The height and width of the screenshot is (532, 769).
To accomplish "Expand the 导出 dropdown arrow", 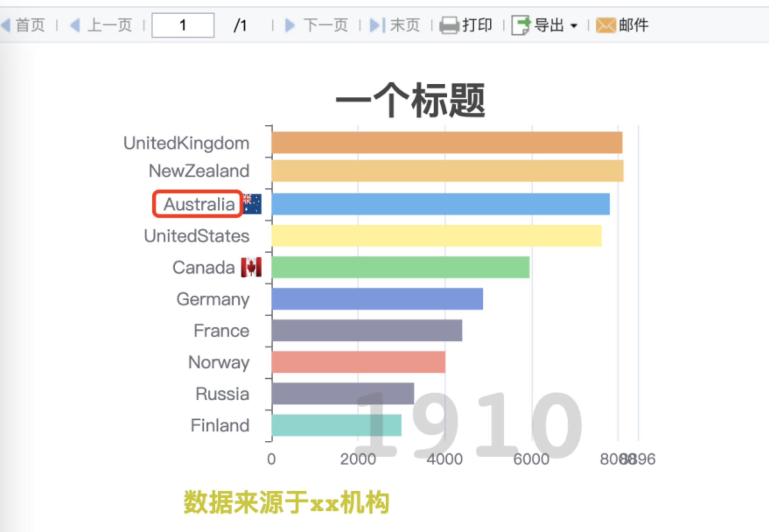I will click(574, 26).
